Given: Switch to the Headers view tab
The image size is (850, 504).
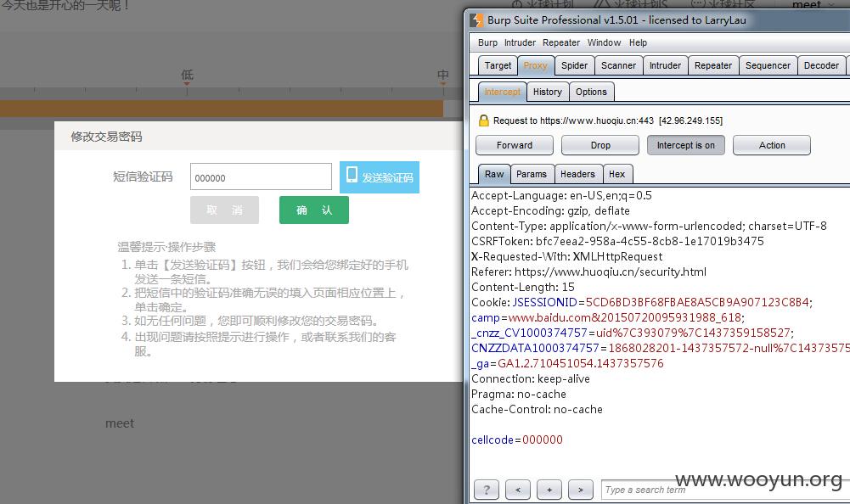Looking at the screenshot, I should [x=578, y=174].
